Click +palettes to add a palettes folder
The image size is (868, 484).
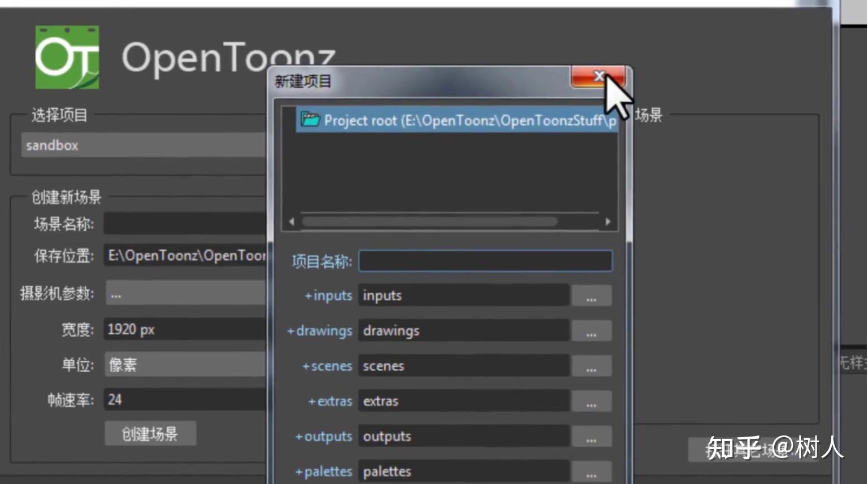pos(323,471)
